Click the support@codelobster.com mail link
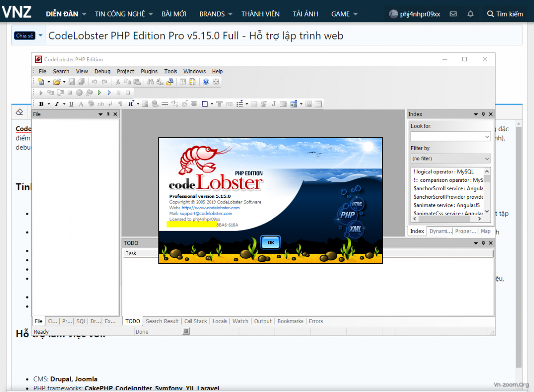 pyautogui.click(x=206, y=213)
